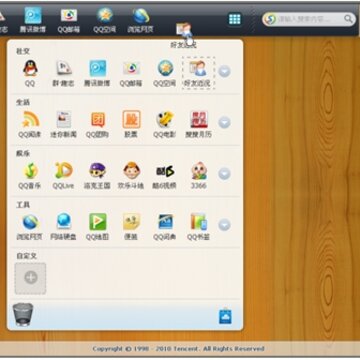The width and height of the screenshot is (360, 360).
Task: Click the 工具 category heading
Action: click(x=23, y=205)
